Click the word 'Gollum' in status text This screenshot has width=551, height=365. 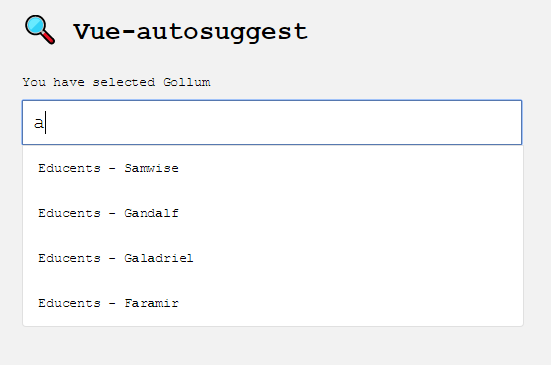pyautogui.click(x=187, y=82)
